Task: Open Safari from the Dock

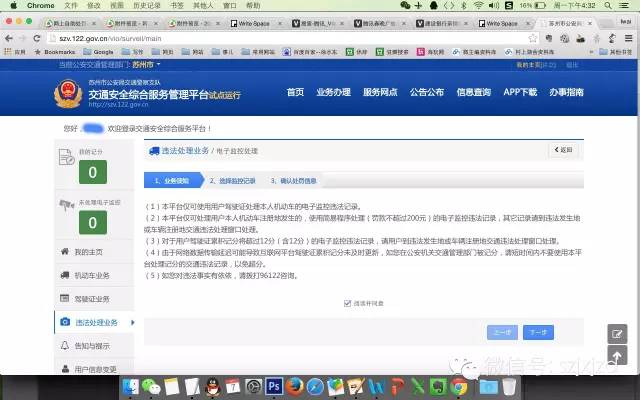Action: coord(315,386)
